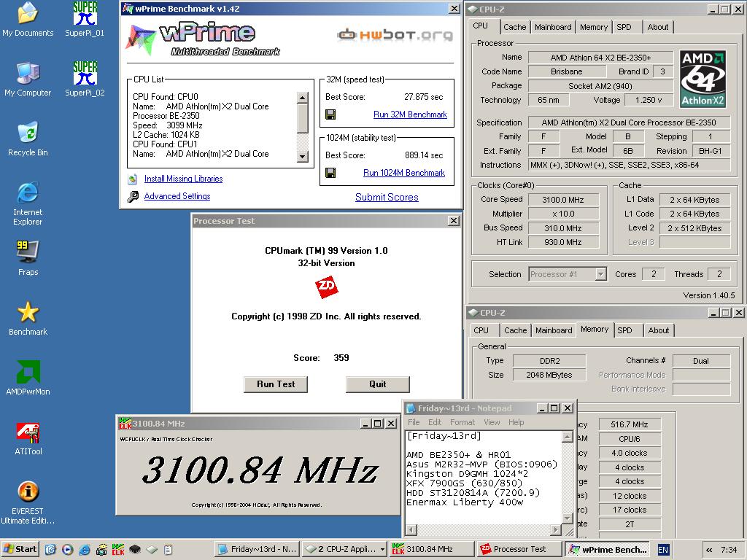Select the ATITool desktop icon

tap(28, 438)
